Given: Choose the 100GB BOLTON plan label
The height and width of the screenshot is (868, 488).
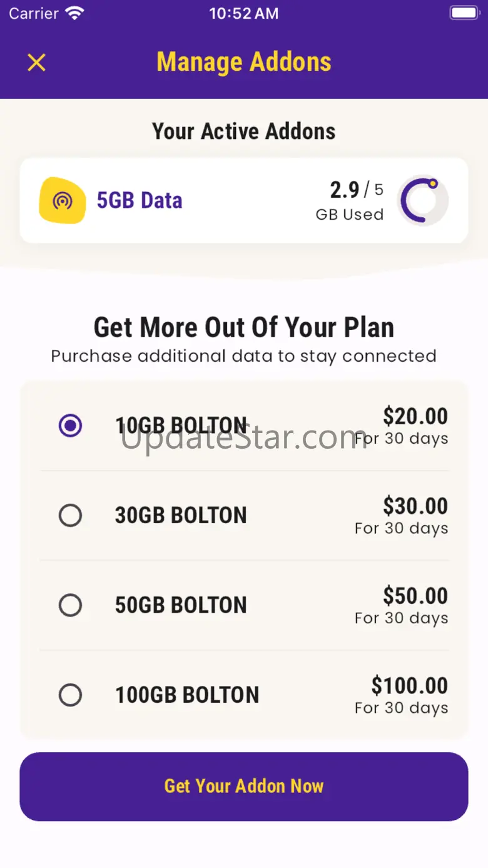Looking at the screenshot, I should point(187,695).
